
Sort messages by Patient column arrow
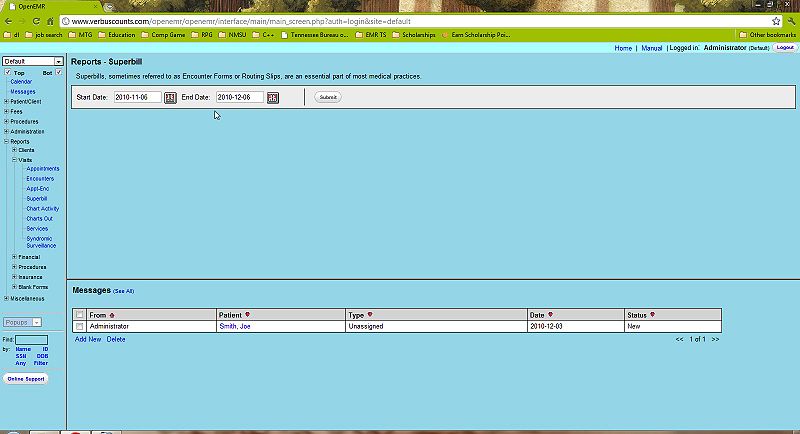tap(247, 315)
